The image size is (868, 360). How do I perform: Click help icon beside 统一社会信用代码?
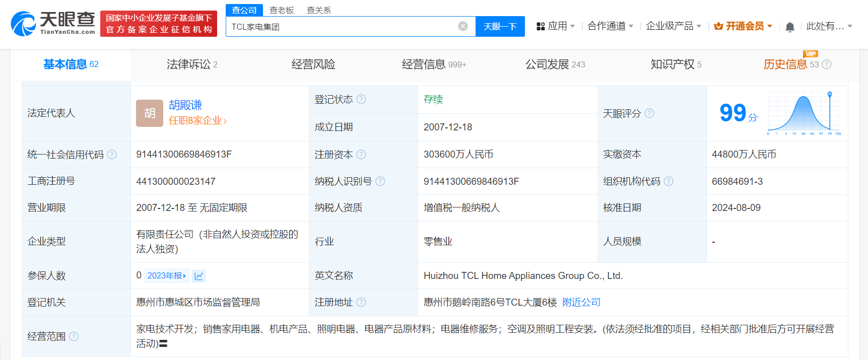tap(112, 155)
